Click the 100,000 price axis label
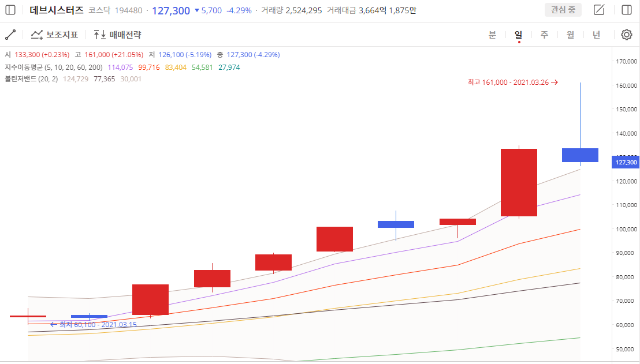The width and height of the screenshot is (640, 364). click(x=626, y=229)
